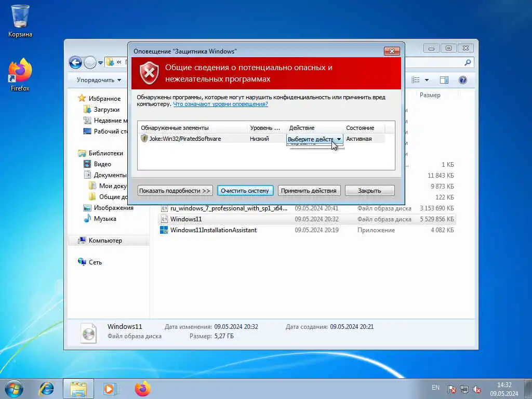532x399 pixels.
Task: Open the clock showing 14:32
Action: tap(504, 389)
